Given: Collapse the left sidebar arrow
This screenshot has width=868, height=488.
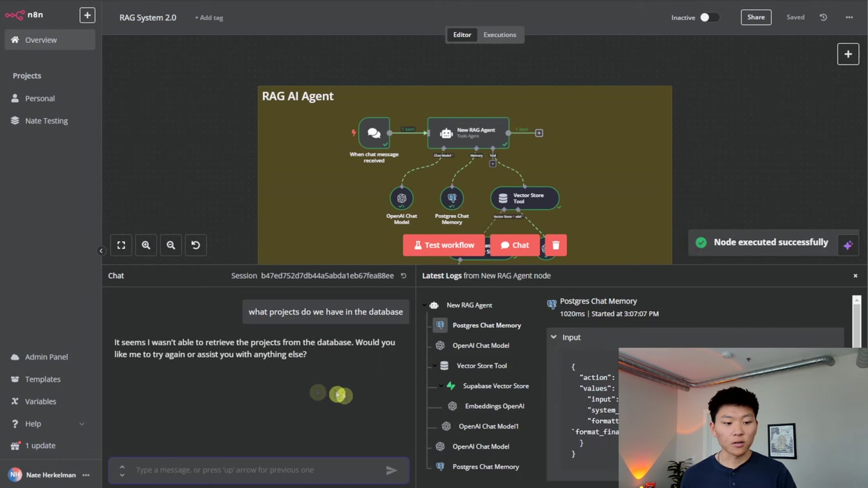Looking at the screenshot, I should [x=101, y=251].
